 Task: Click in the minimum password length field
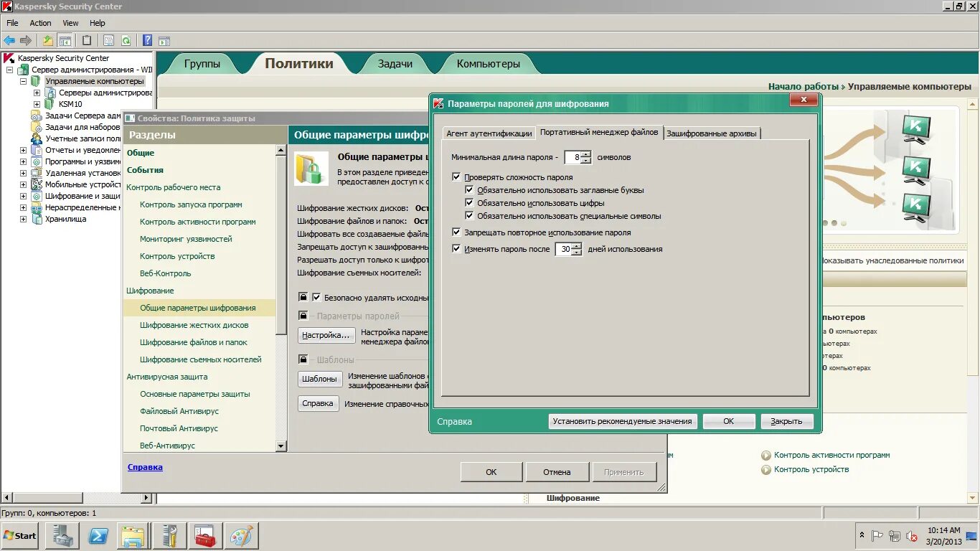(x=573, y=157)
